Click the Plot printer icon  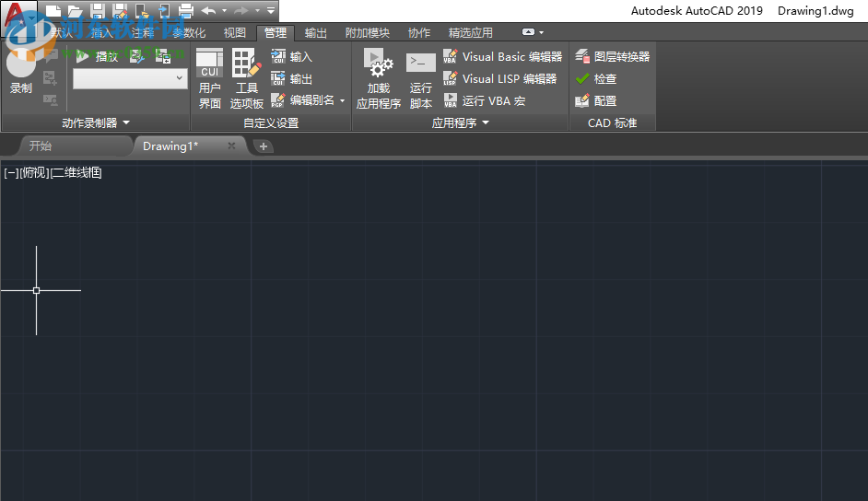click(186, 11)
